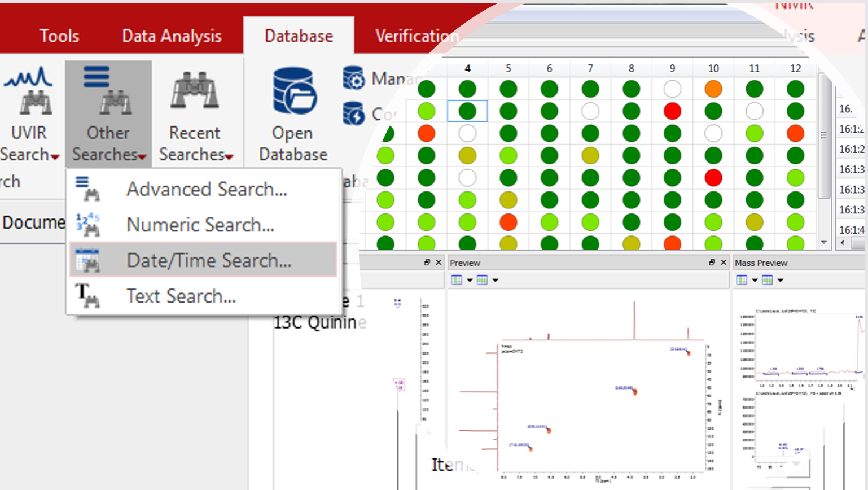Screen dimensions: 868x490
Task: Expand the Recent Searches dropdown arrow
Action: [229, 157]
